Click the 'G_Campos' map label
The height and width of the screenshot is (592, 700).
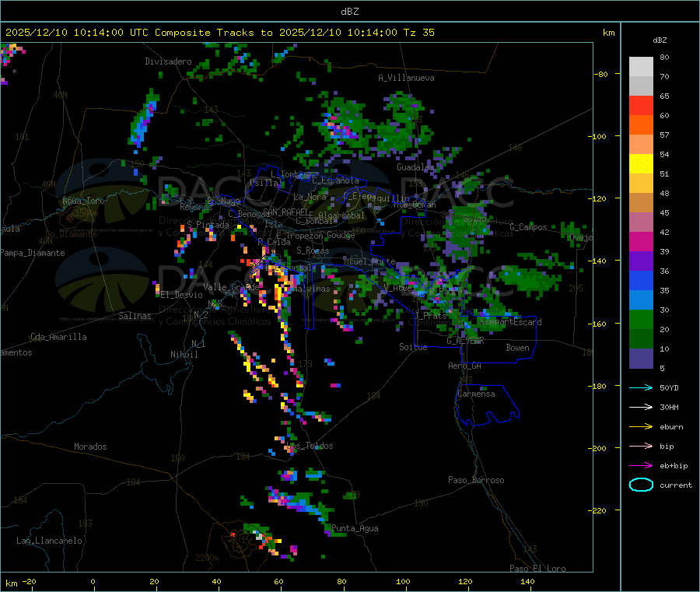click(x=528, y=227)
